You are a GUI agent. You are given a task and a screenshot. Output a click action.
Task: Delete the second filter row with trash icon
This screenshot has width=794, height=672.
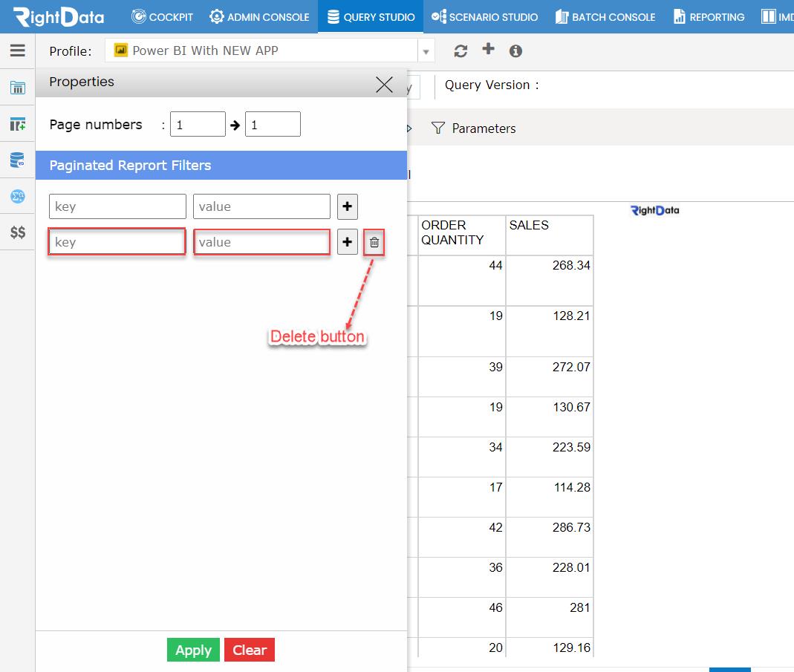click(374, 243)
